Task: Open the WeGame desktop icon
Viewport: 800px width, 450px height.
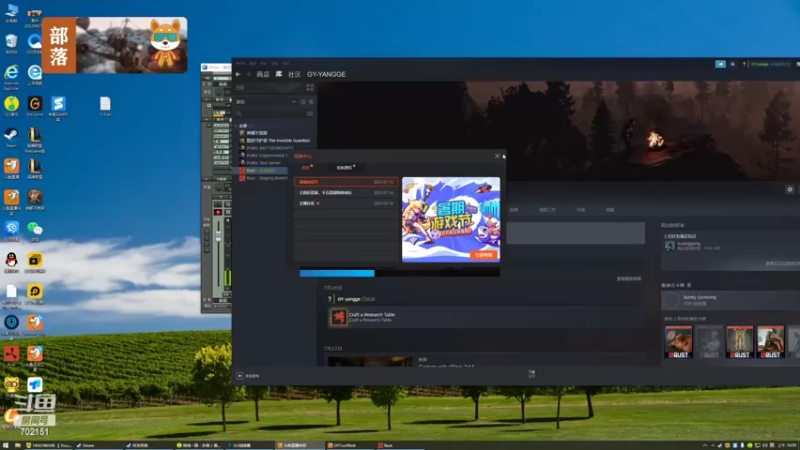Action: click(x=35, y=107)
